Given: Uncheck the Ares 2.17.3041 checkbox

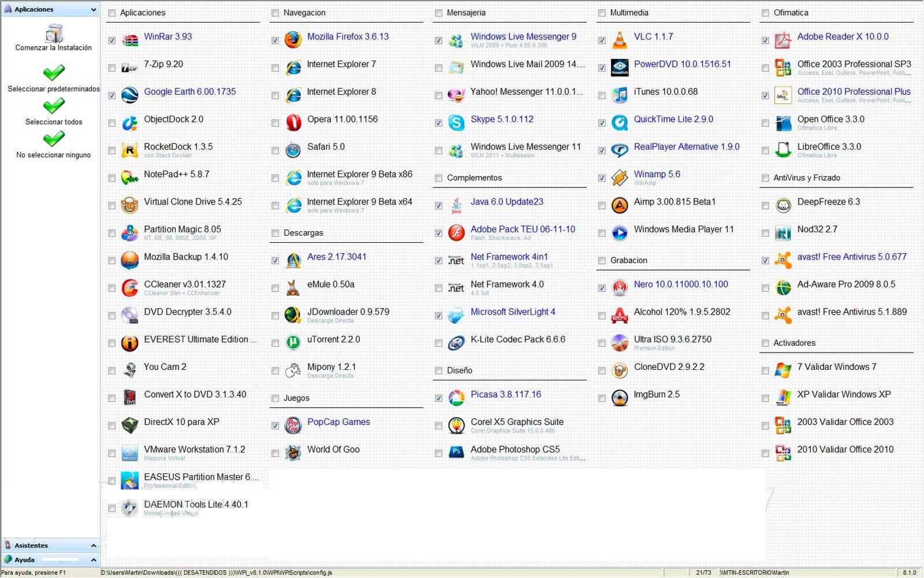Looking at the screenshot, I should pyautogui.click(x=275, y=261).
